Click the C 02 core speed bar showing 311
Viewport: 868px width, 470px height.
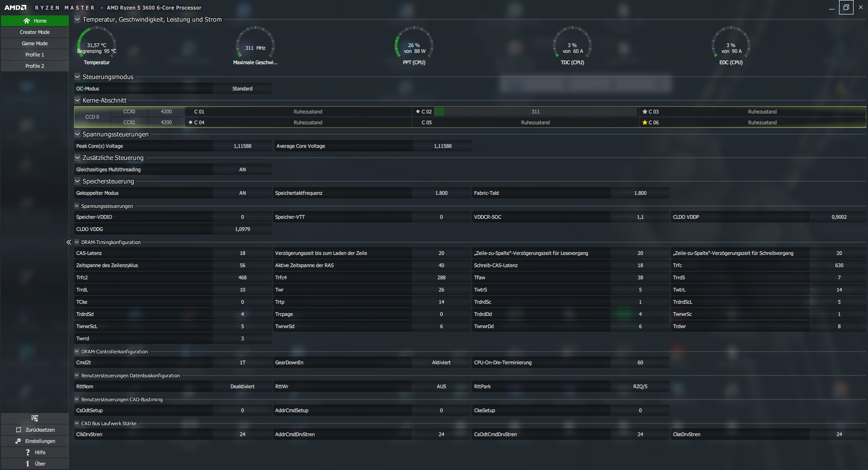click(535, 112)
